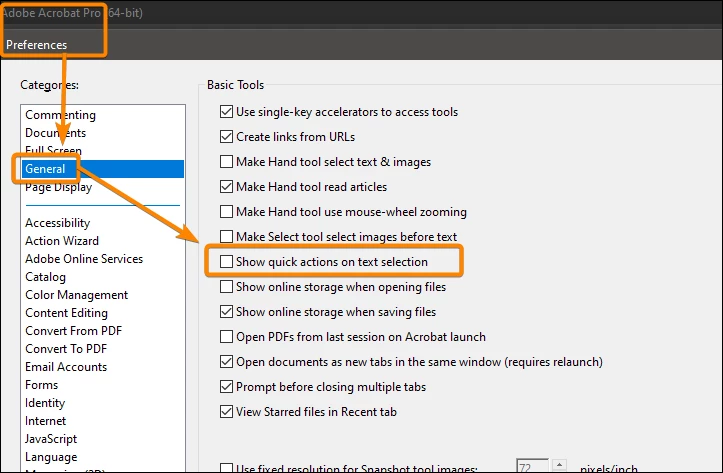
Task: Click the Snapshot resolution pixels/inch field
Action: [533, 466]
